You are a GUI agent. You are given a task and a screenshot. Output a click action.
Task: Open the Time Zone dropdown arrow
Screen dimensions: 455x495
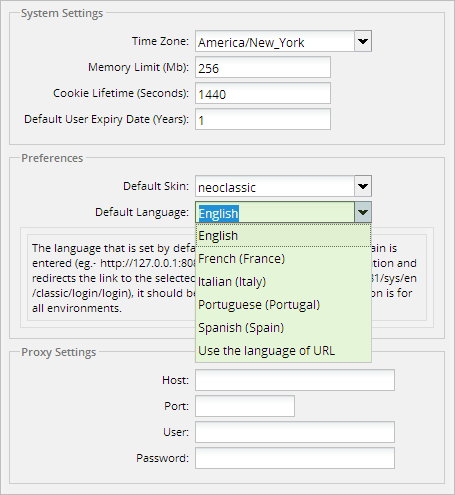click(363, 41)
